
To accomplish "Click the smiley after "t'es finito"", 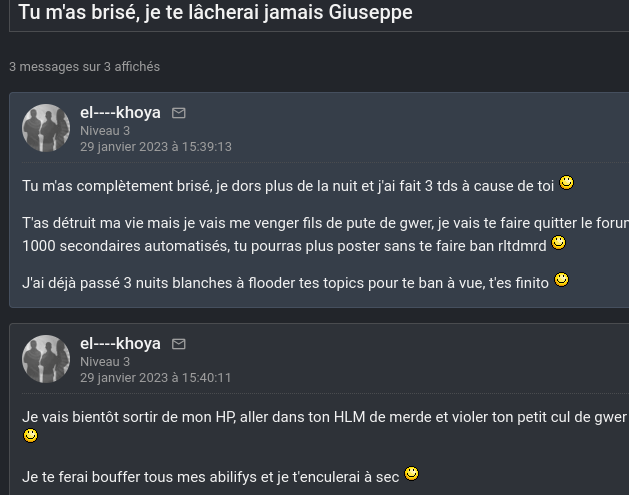I will pos(562,280).
